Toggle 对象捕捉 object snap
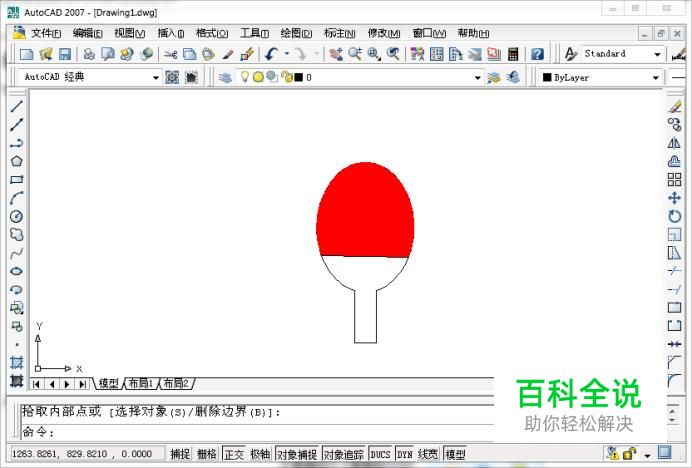 (297, 454)
